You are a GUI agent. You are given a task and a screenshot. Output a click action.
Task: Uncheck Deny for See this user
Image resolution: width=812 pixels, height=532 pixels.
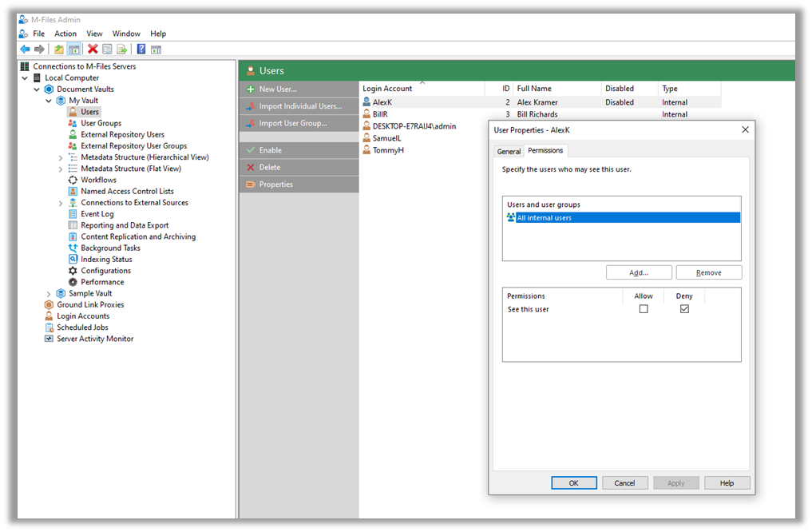point(684,309)
